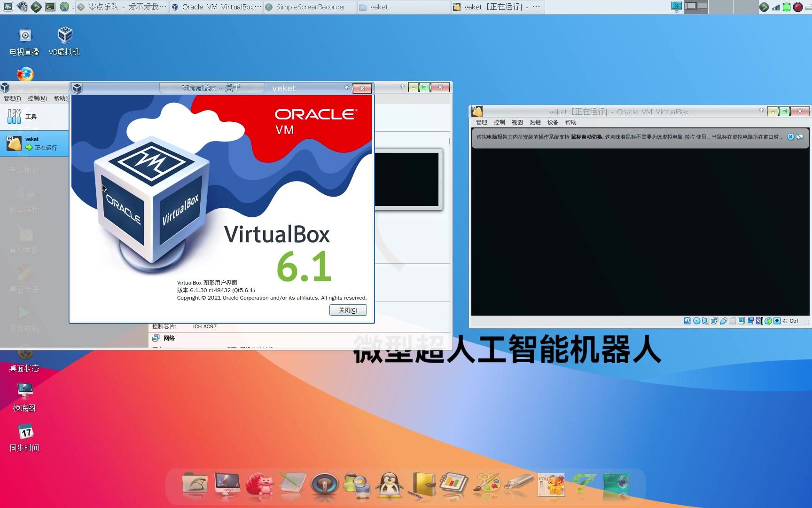
Task: Click the terminal icon in top panel
Action: coord(50,7)
